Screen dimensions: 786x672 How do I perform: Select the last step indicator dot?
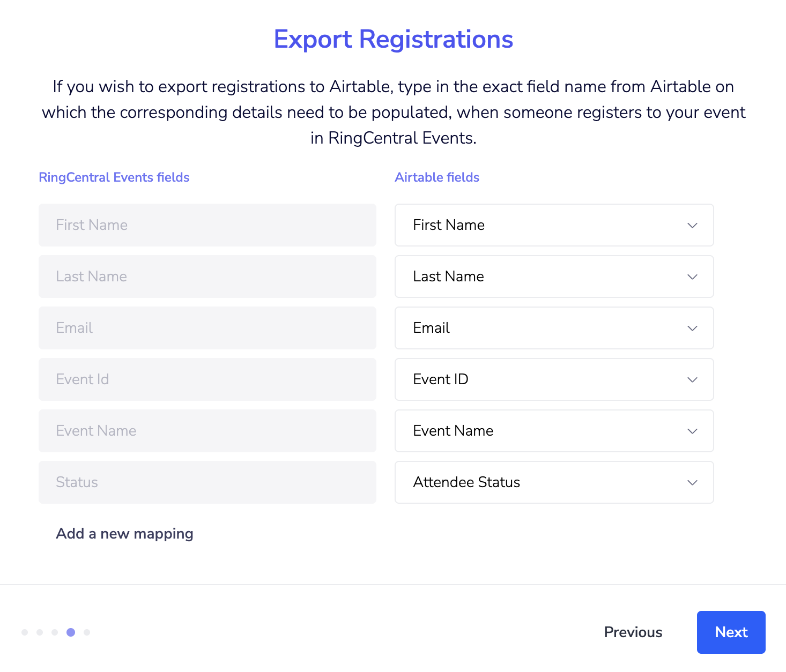(87, 632)
